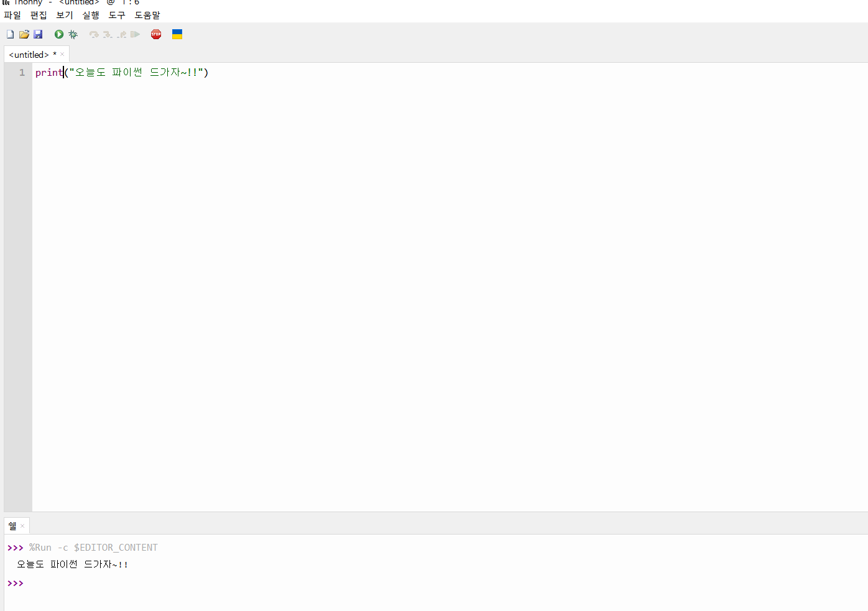Click the Step into debug icon
The height and width of the screenshot is (611, 868).
click(108, 34)
